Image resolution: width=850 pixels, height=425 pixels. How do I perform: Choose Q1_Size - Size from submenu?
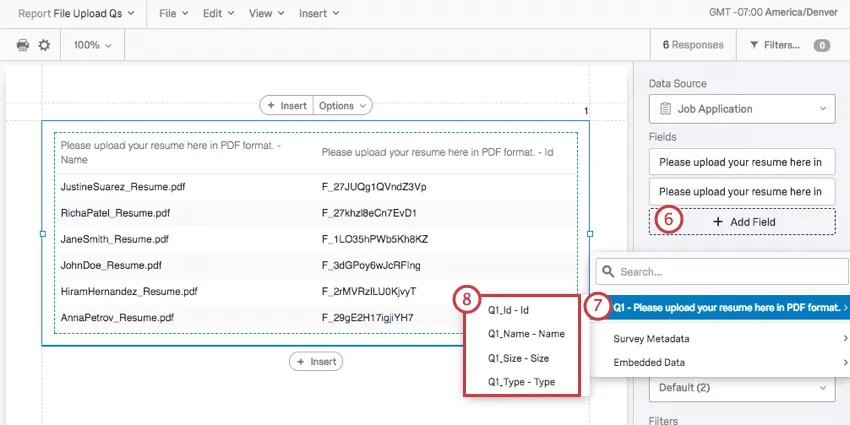pyautogui.click(x=518, y=358)
